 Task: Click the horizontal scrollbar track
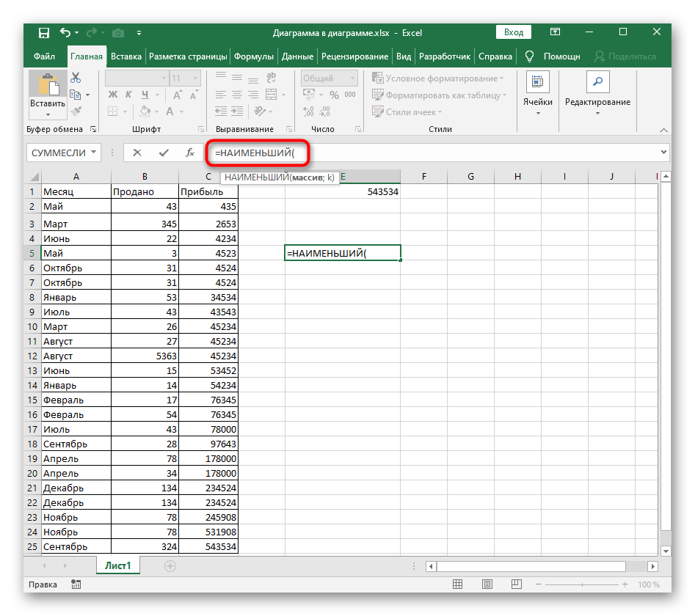pyautogui.click(x=541, y=566)
